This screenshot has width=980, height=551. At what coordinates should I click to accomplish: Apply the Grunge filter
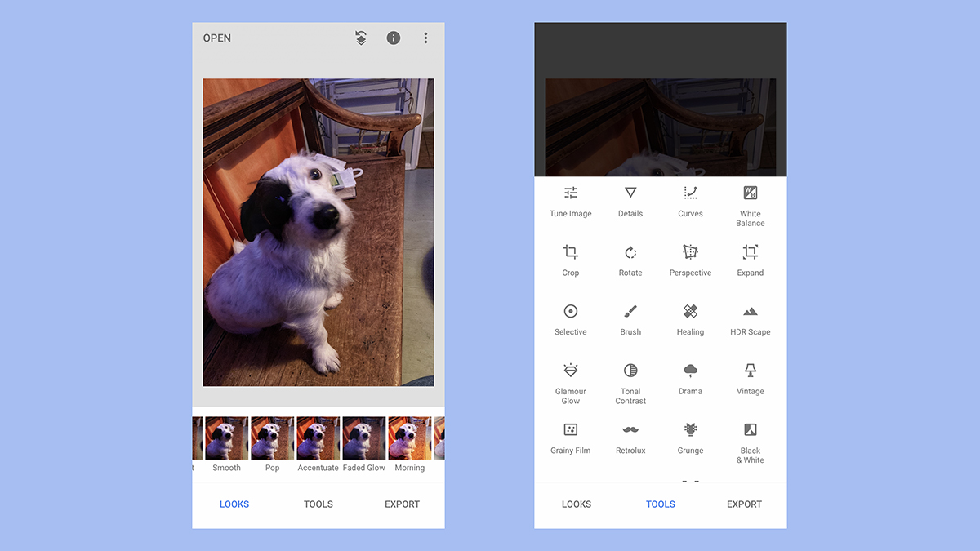(690, 438)
